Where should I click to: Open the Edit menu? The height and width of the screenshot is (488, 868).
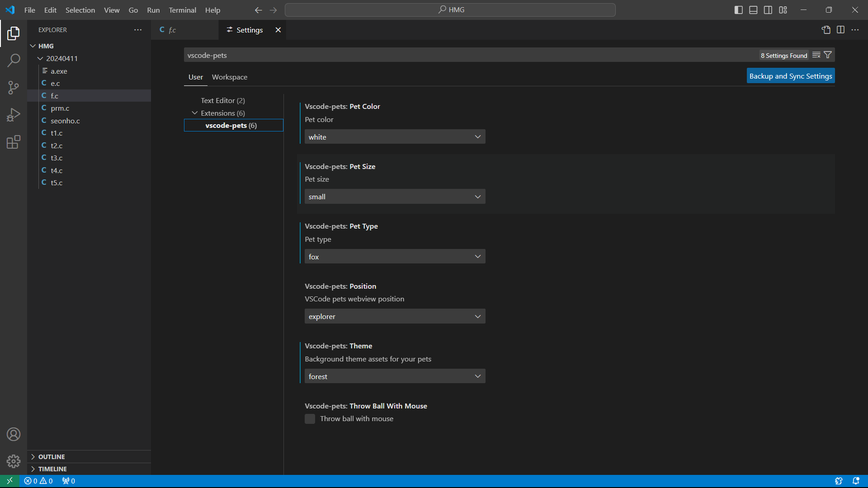tap(50, 10)
